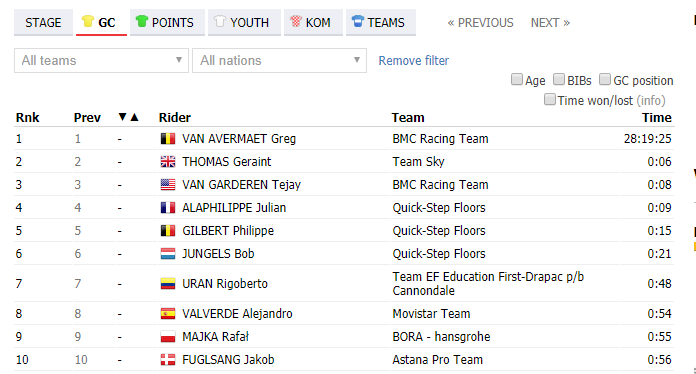Click the Belgian flag beside Van Avermaet
Screen dimensions: 696x374
168,139
